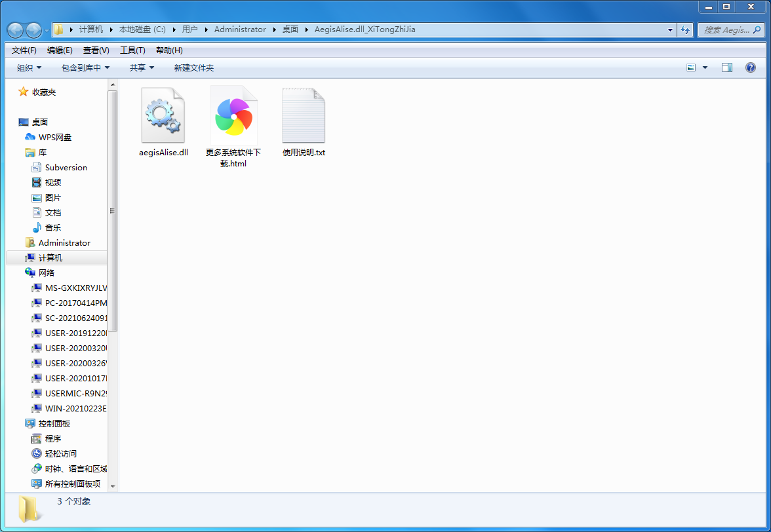Select the 更多系统软件下载.html file icon
This screenshot has height=532, width=771.
[233, 116]
